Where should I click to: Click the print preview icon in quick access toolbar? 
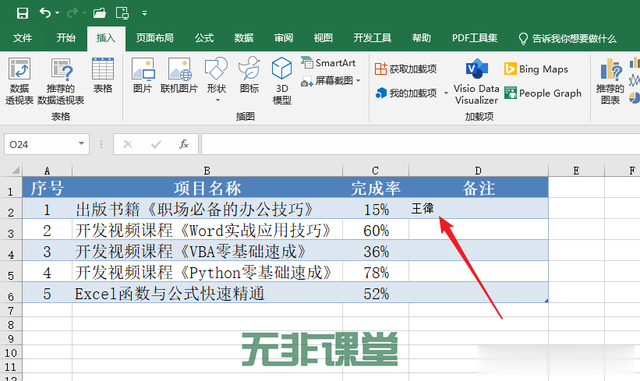[x=122, y=13]
